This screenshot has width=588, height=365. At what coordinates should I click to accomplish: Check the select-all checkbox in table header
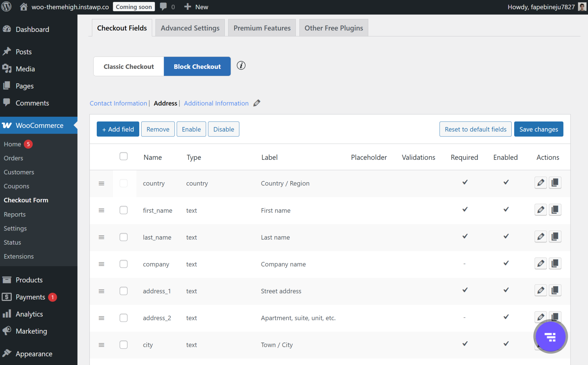point(123,156)
